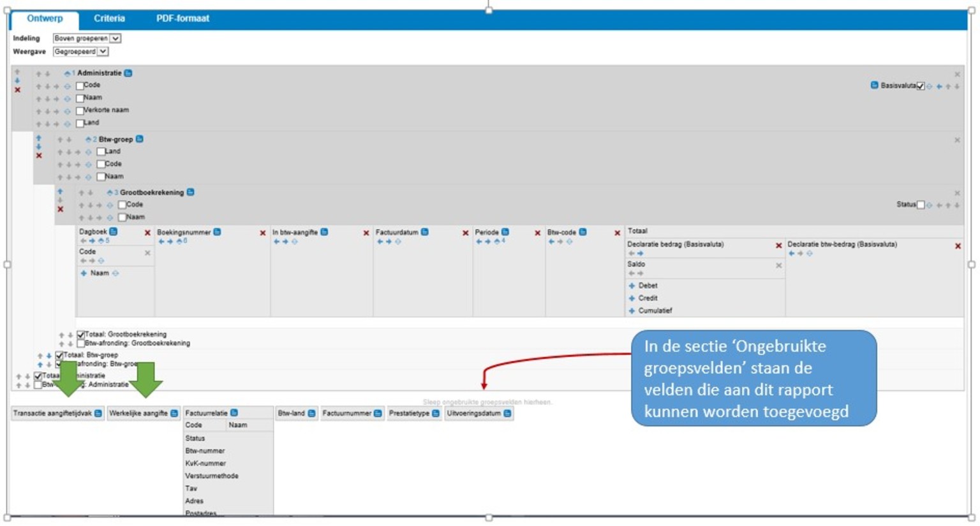Select the Werkelijke aangifte field
Screen dimensions: 980x526
pos(138,414)
